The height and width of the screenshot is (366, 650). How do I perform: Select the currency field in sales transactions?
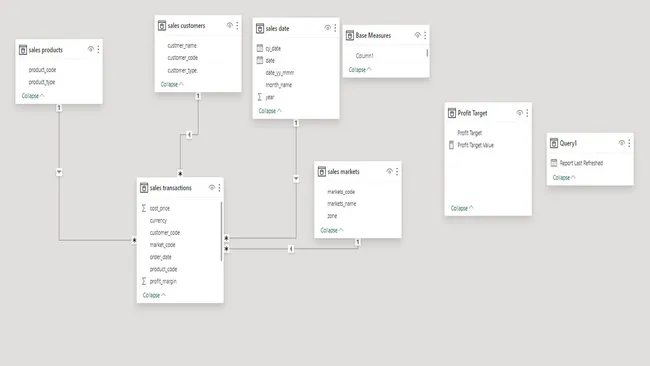[x=158, y=221]
